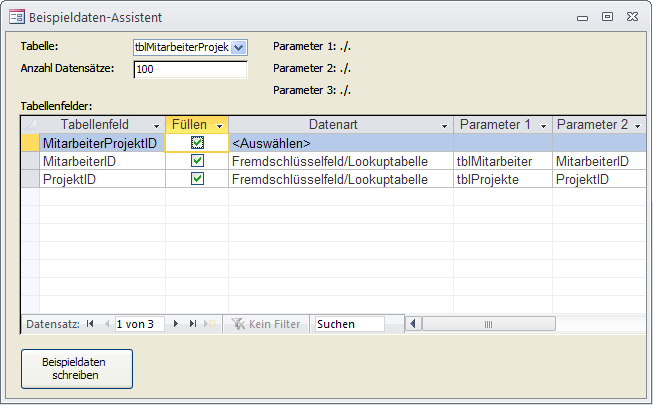Image resolution: width=653 pixels, height=405 pixels.
Task: Go to first record in navigation bar
Action: (x=90, y=324)
